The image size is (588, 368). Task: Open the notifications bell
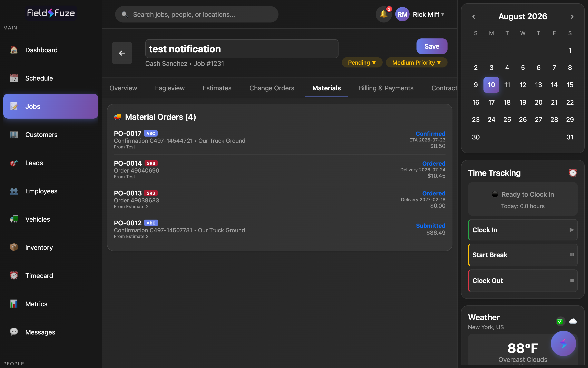pos(384,14)
